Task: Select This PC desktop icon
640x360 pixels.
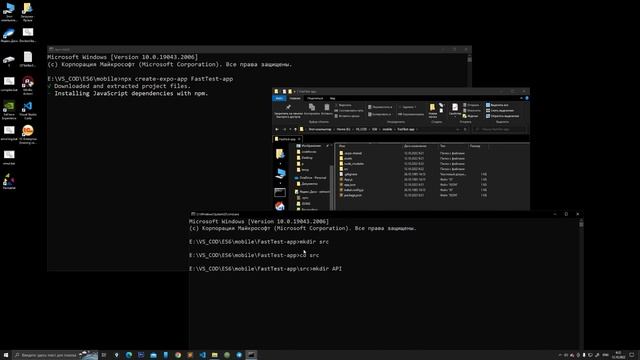Action: tap(9, 11)
